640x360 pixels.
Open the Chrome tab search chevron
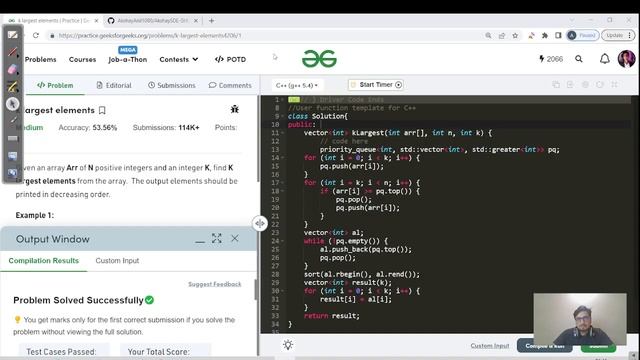tap(571, 20)
